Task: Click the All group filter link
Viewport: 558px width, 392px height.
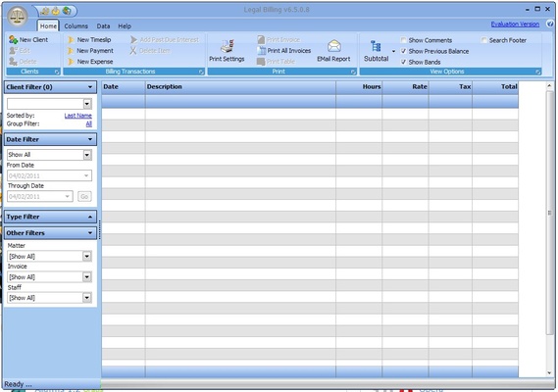Action: (x=89, y=123)
